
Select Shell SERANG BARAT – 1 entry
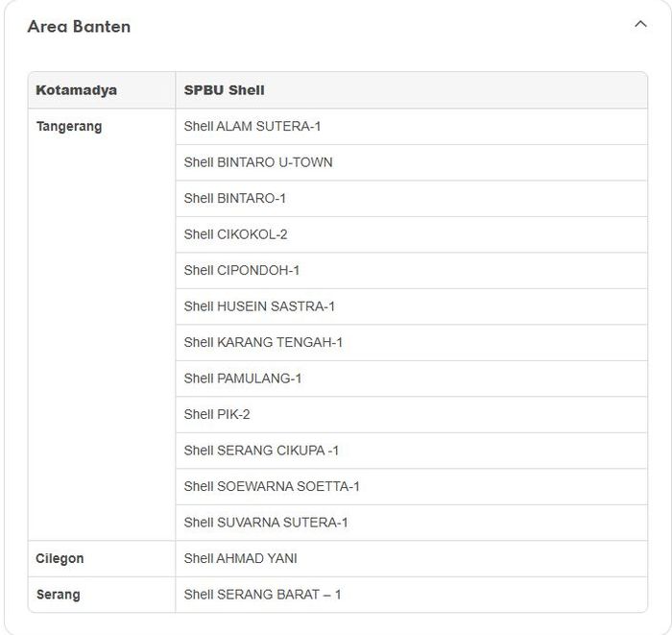tap(262, 595)
